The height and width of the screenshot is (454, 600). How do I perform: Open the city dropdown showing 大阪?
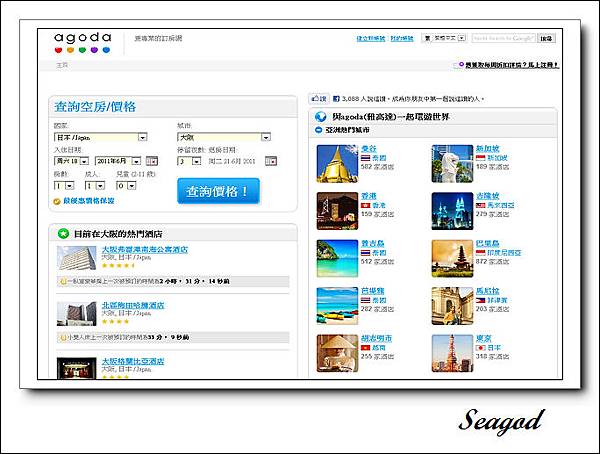[224, 137]
